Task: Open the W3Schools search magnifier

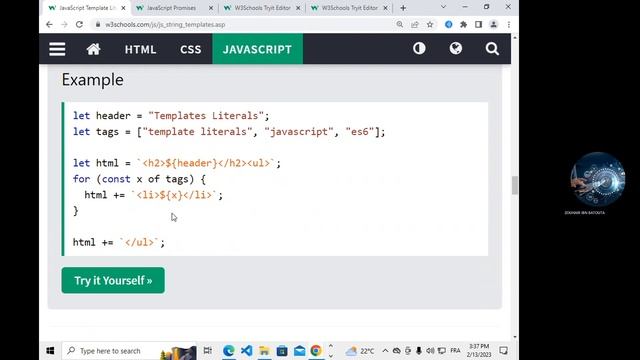Action: 492,49
